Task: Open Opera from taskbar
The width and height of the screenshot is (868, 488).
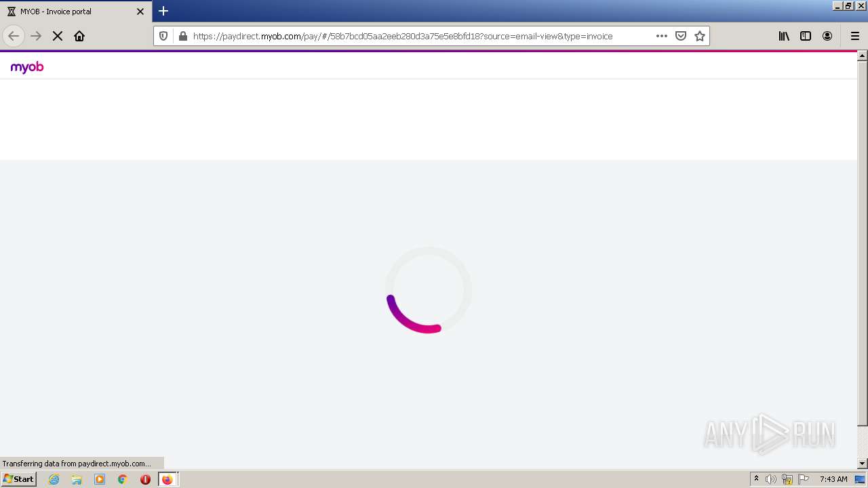Action: tap(145, 479)
